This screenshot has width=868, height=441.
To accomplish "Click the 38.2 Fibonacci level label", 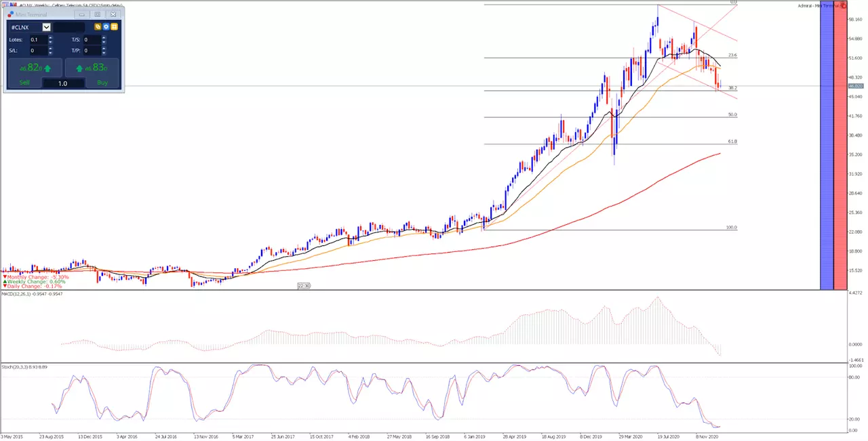I will [732, 88].
